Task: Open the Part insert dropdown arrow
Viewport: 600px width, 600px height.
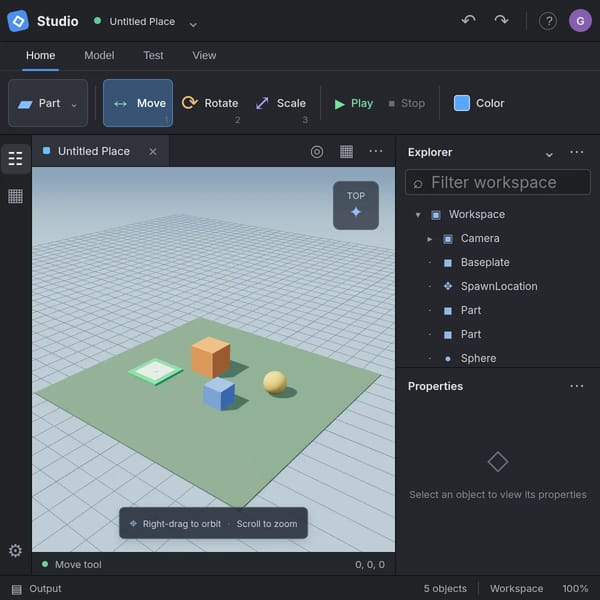Action: click(x=74, y=105)
